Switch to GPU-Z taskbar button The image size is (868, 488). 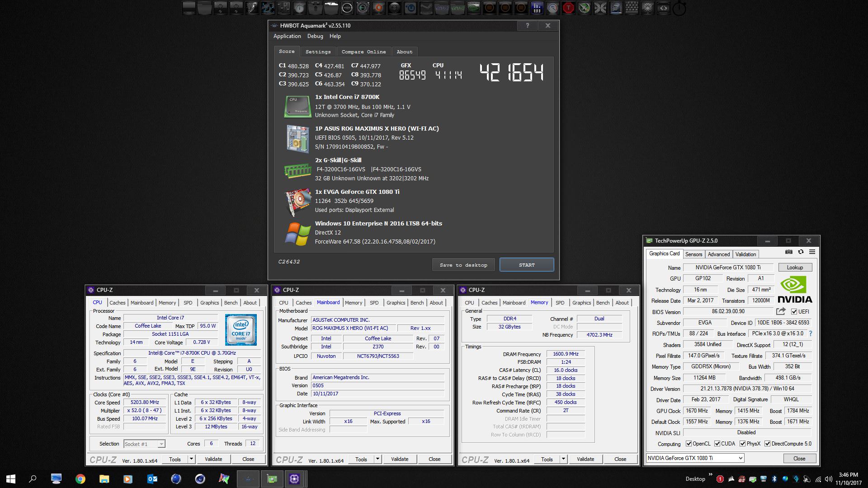coord(272,479)
